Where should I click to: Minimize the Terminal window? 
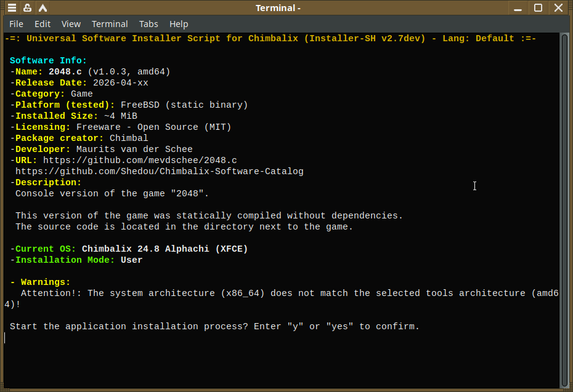click(x=518, y=8)
